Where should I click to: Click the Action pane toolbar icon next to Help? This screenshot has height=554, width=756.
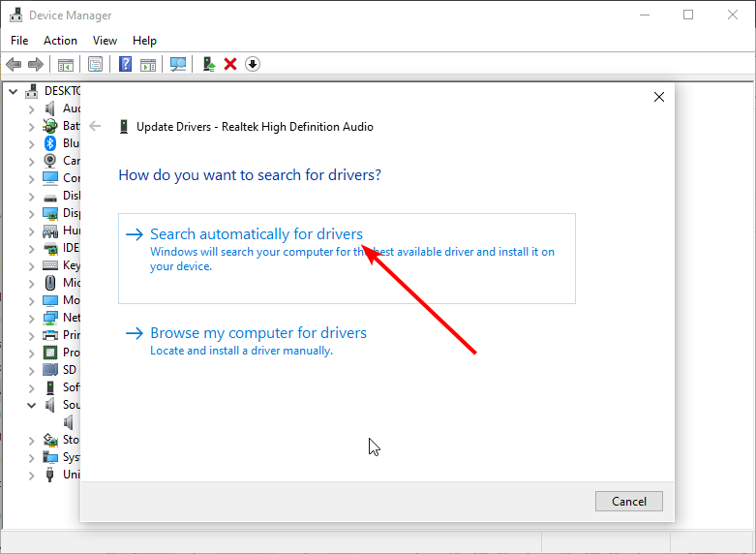(x=148, y=64)
